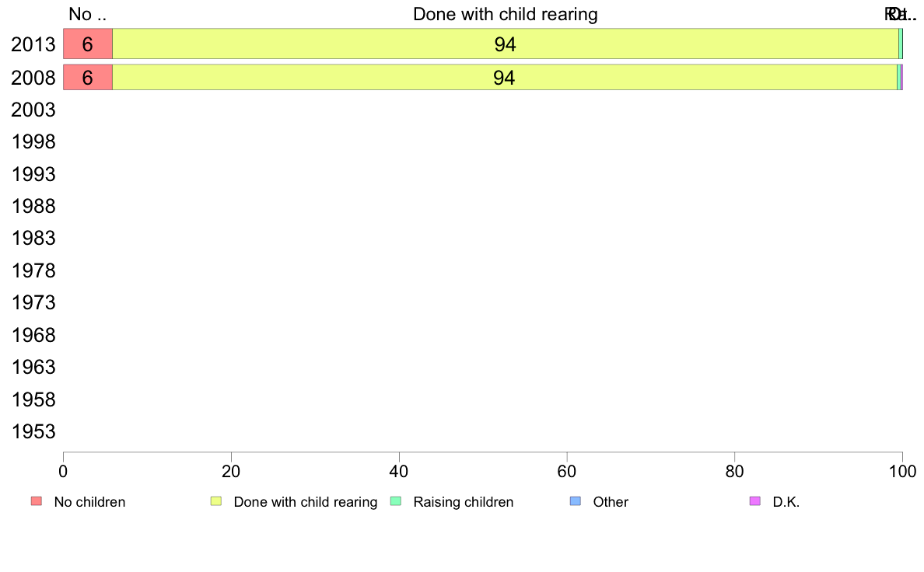Click the D.K. purple legend swatch
The height and width of the screenshot is (572, 924).
click(x=755, y=501)
